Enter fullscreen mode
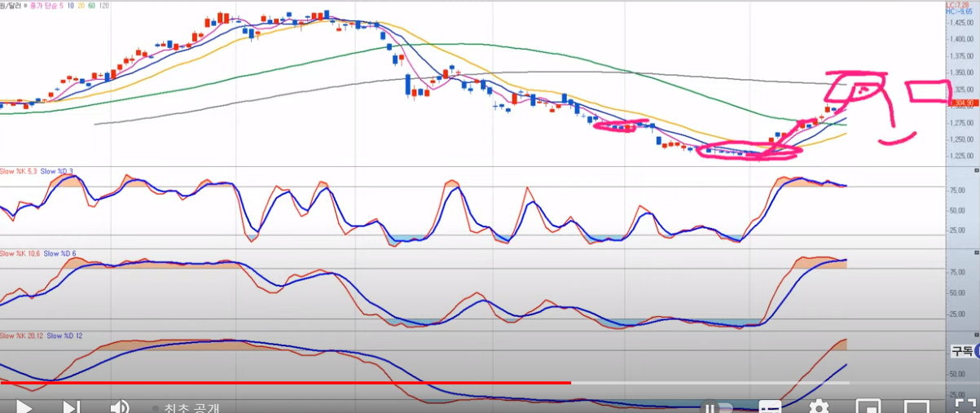Viewport: 980px width, 413px height. tap(965, 406)
